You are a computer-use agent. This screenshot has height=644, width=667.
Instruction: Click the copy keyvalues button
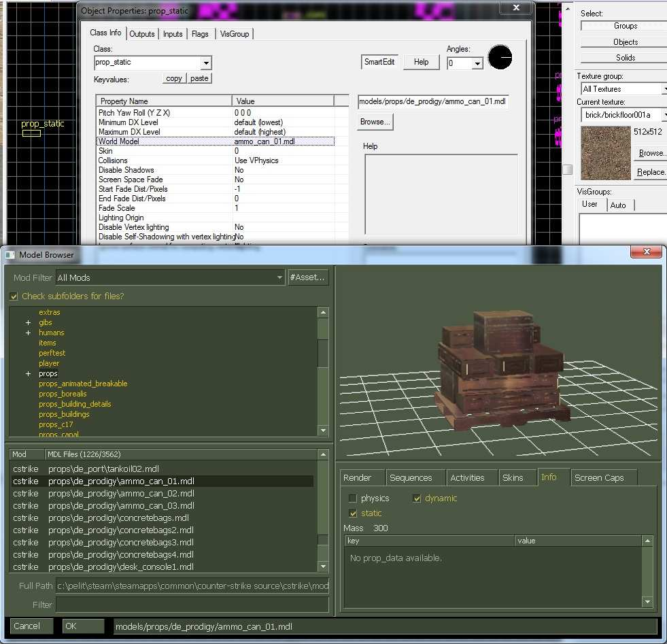[174, 78]
